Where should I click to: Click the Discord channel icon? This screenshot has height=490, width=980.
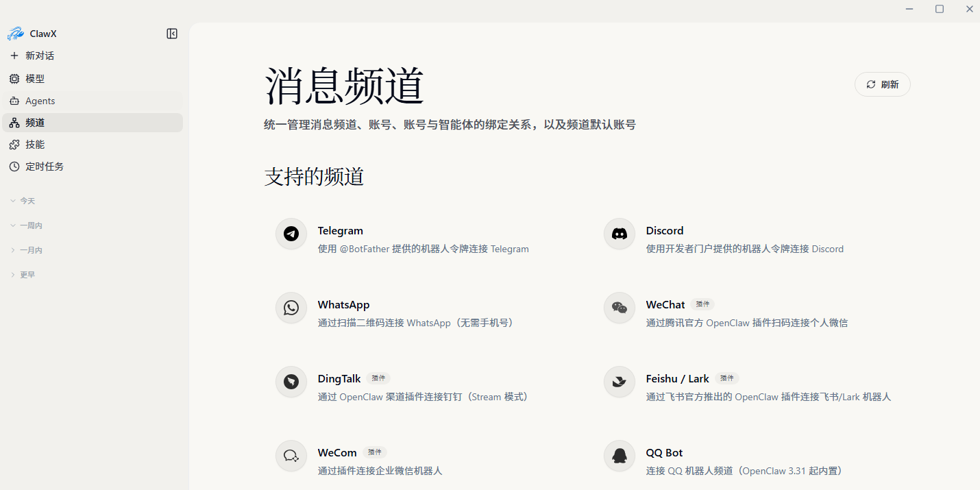620,234
